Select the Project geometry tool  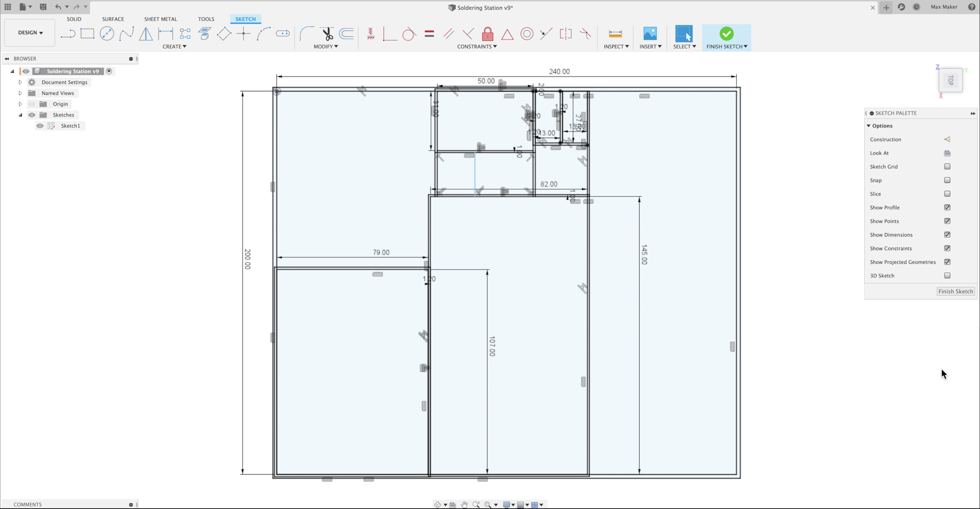[x=205, y=34]
